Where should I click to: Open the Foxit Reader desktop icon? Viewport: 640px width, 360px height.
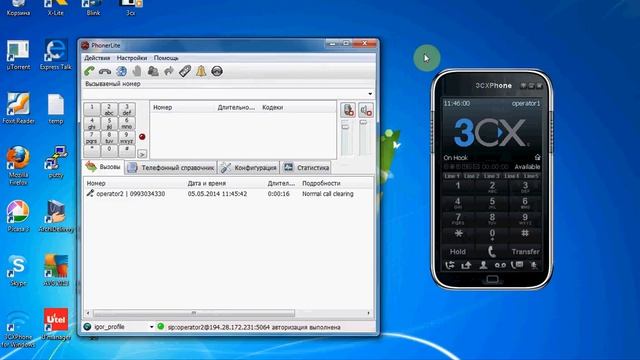pos(18,108)
